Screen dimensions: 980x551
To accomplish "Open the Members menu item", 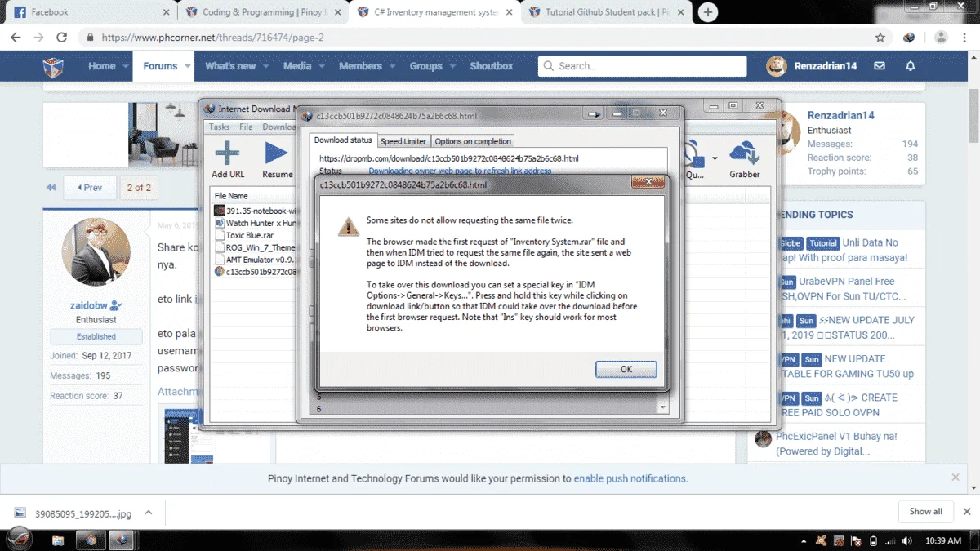I will (360, 66).
